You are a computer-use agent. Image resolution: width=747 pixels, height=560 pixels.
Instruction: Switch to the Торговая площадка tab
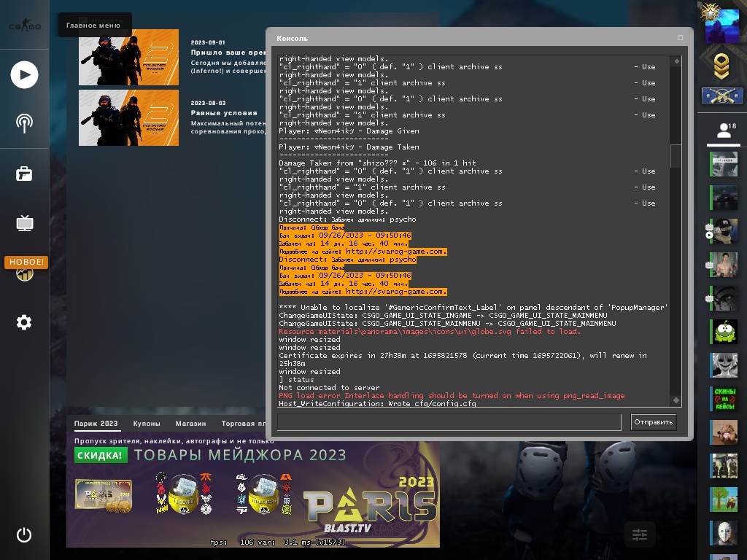(244, 424)
